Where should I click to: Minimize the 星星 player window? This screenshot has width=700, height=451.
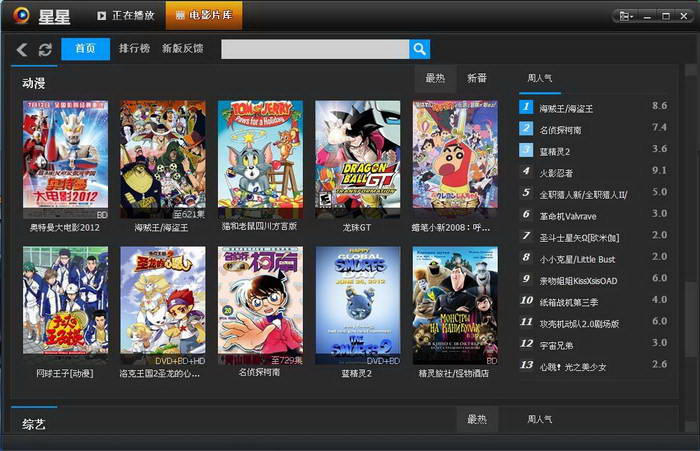[x=647, y=17]
